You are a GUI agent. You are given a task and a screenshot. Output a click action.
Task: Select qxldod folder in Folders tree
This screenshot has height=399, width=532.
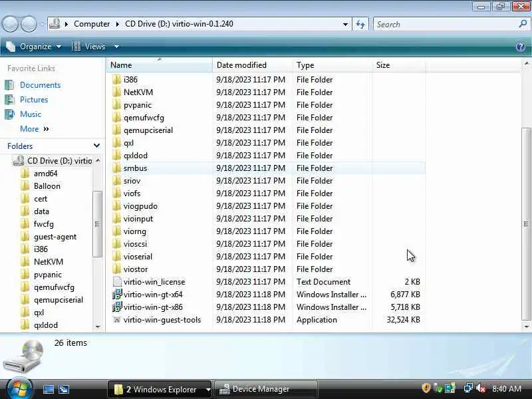[46, 325]
